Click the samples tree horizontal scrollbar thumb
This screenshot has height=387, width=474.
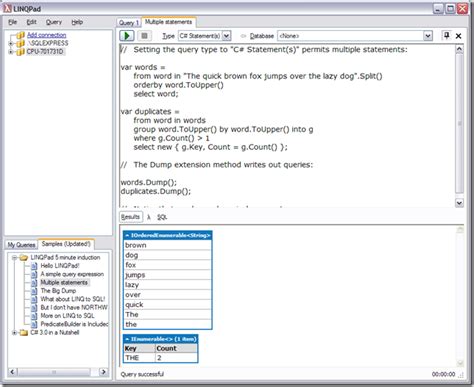click(x=54, y=372)
